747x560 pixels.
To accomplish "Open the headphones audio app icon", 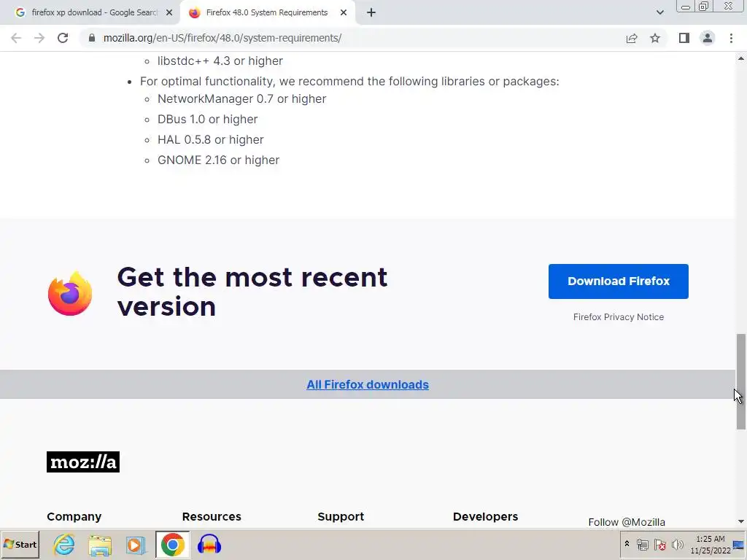I will point(209,545).
